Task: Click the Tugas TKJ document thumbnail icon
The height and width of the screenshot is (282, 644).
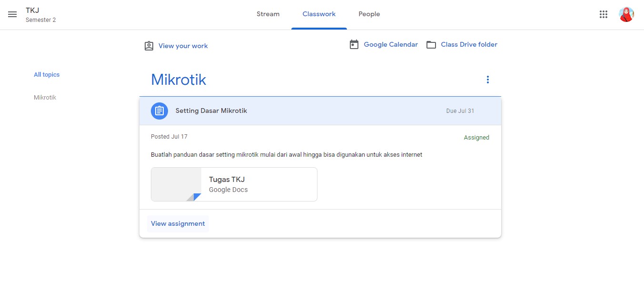Action: pyautogui.click(x=176, y=184)
